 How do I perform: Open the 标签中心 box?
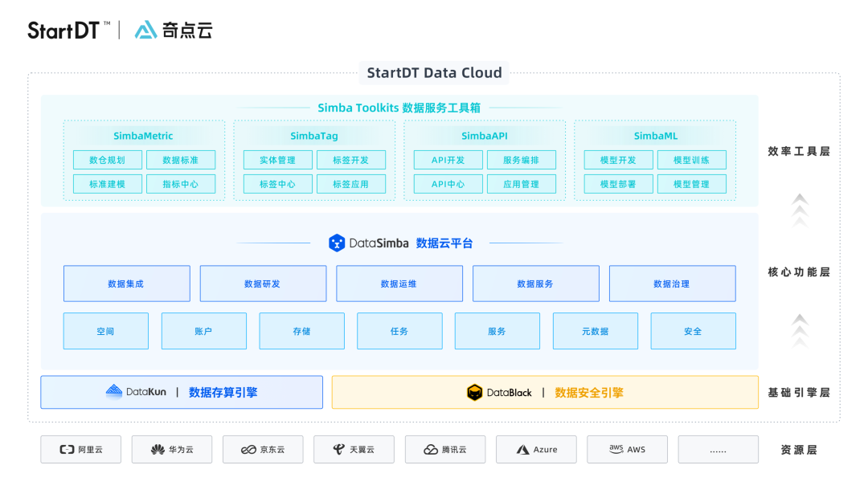pyautogui.click(x=278, y=184)
